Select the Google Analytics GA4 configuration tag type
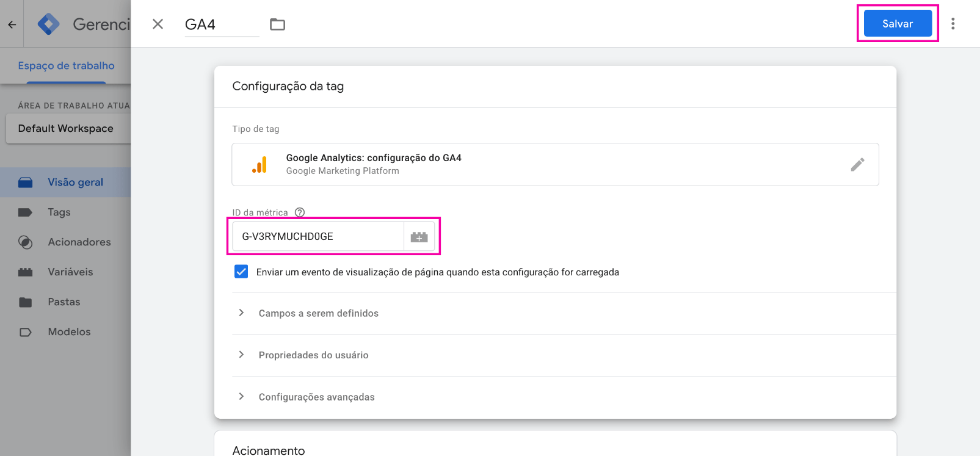 (x=555, y=164)
